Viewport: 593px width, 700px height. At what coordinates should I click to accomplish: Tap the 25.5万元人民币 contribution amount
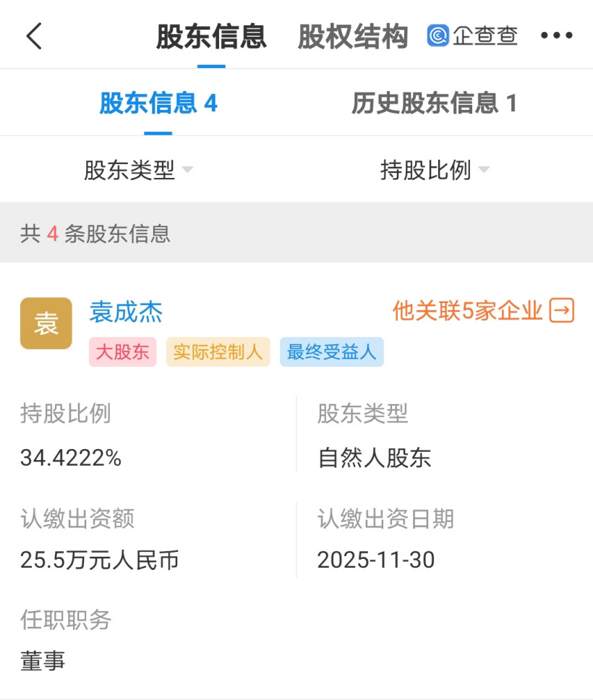100,560
